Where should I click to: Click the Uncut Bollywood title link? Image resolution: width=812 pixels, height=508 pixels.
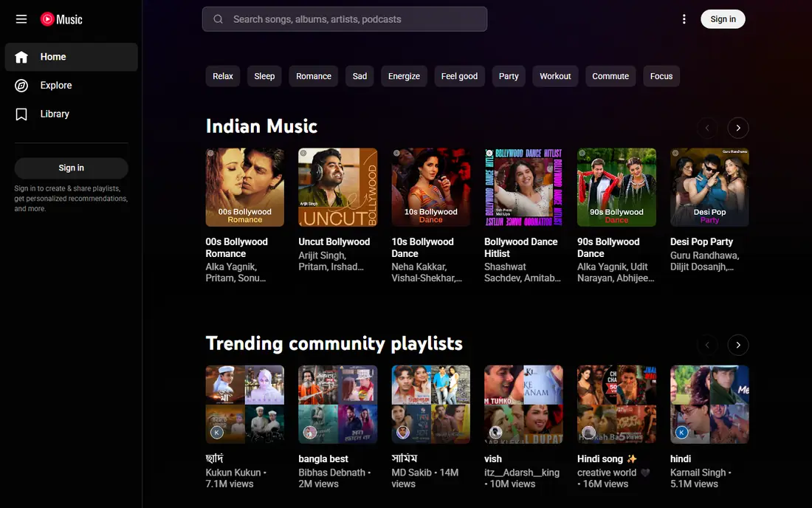334,242
